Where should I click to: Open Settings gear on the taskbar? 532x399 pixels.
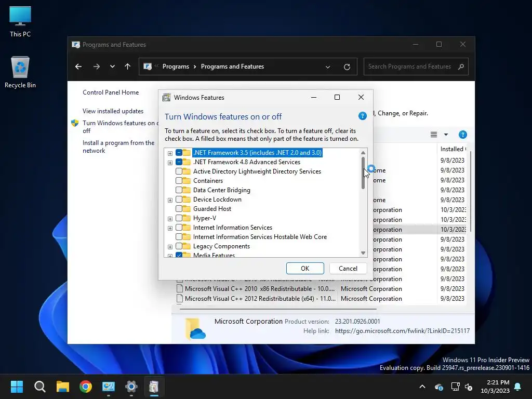point(131,387)
